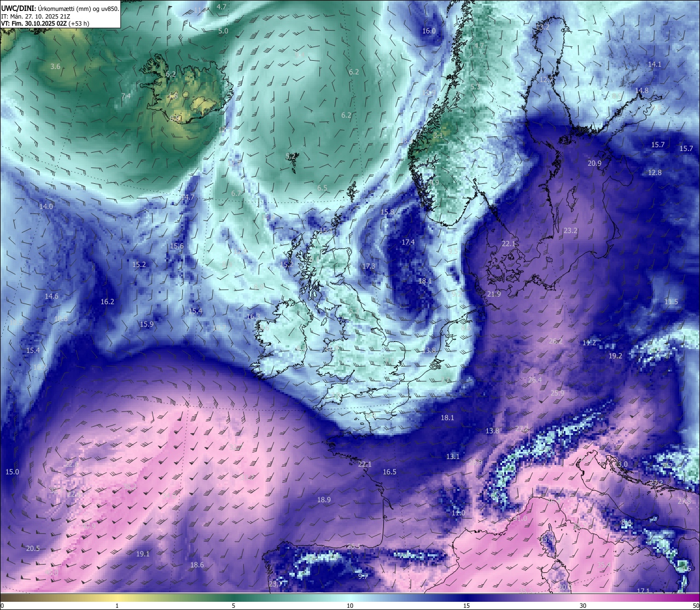Click the '9.7' value label
700x610 pixels.
click(x=363, y=576)
